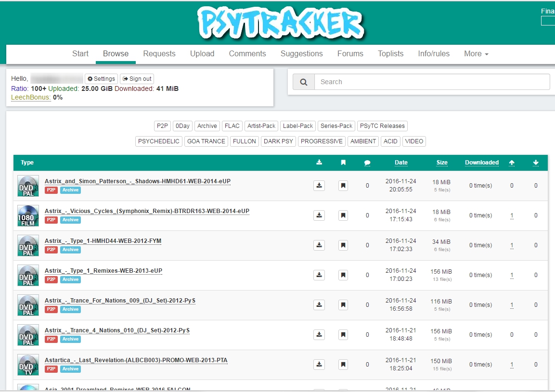Filter by VIDEO genre
Image resolution: width=555 pixels, height=392 pixels.
pyautogui.click(x=414, y=141)
